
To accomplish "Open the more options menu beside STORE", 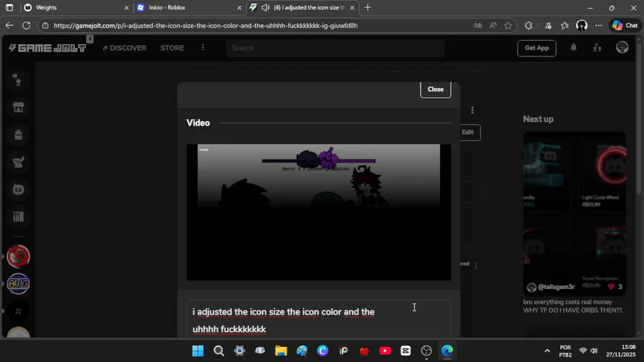I will pos(203,48).
